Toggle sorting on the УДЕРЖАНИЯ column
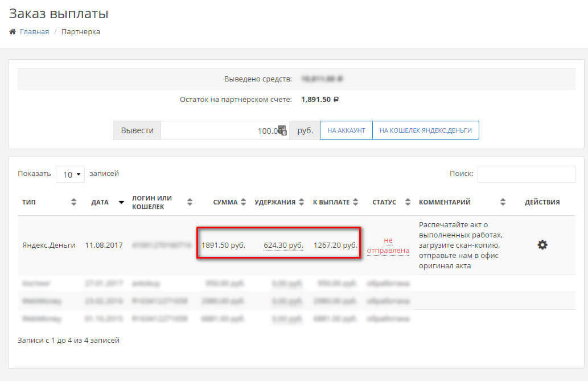Image resolution: width=588 pixels, height=381 pixels. [x=301, y=202]
